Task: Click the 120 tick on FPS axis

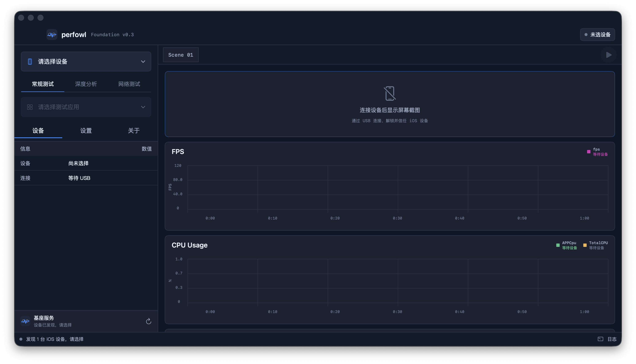Action: [x=178, y=166]
